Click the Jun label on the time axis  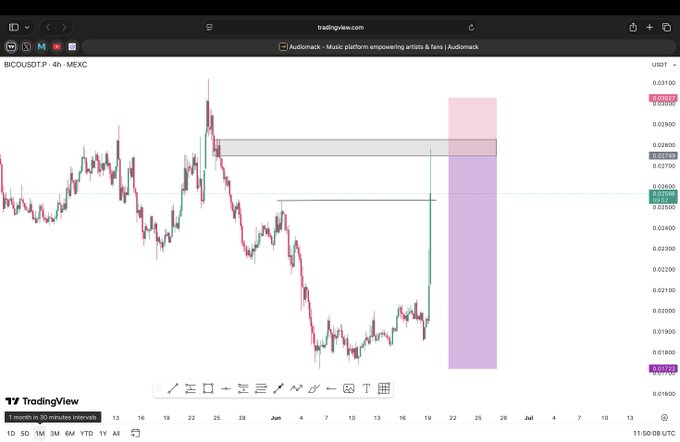click(276, 418)
